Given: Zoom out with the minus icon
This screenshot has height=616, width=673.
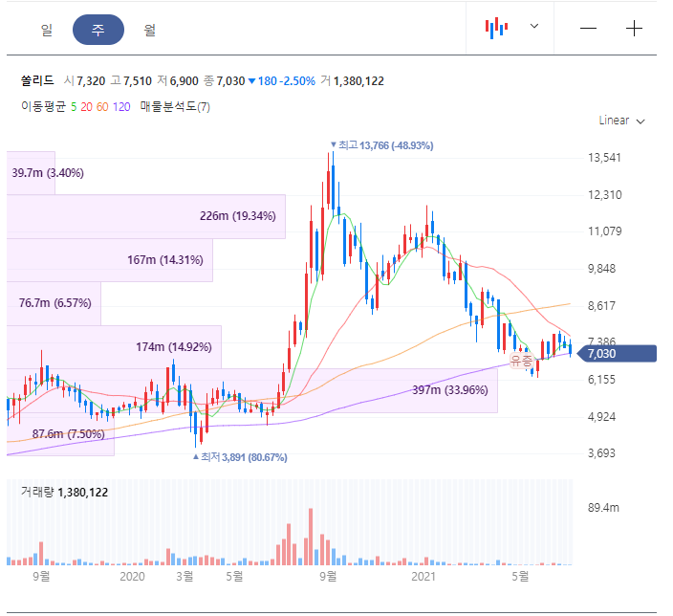Looking at the screenshot, I should pos(588,29).
